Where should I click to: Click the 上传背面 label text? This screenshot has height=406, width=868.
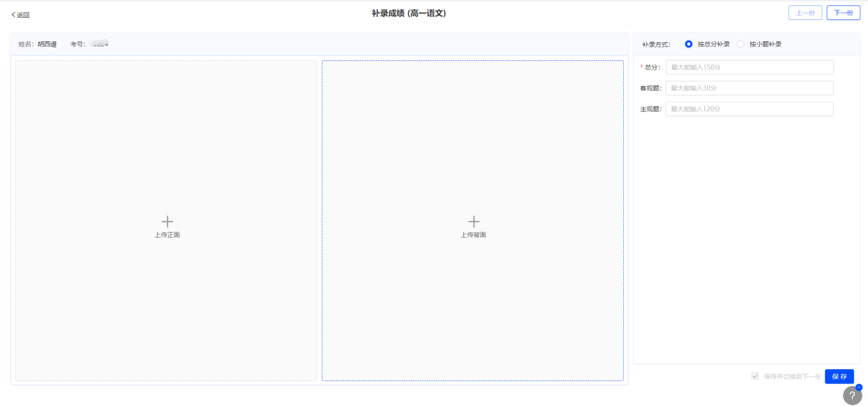473,235
